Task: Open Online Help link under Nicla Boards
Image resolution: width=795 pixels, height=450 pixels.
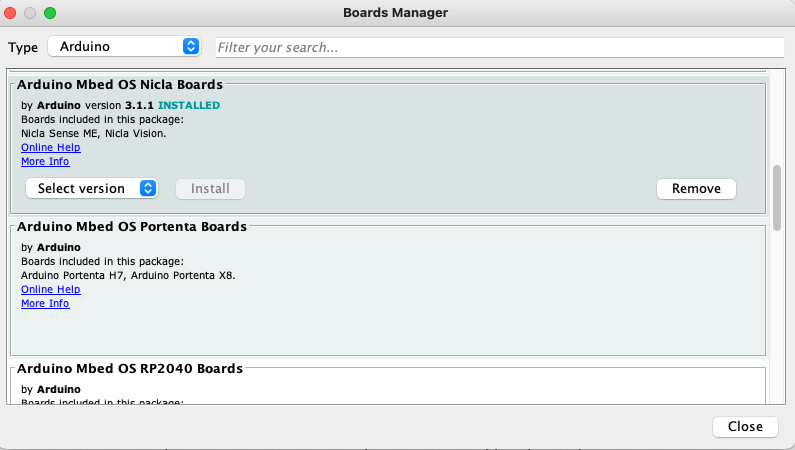Action: (x=51, y=147)
